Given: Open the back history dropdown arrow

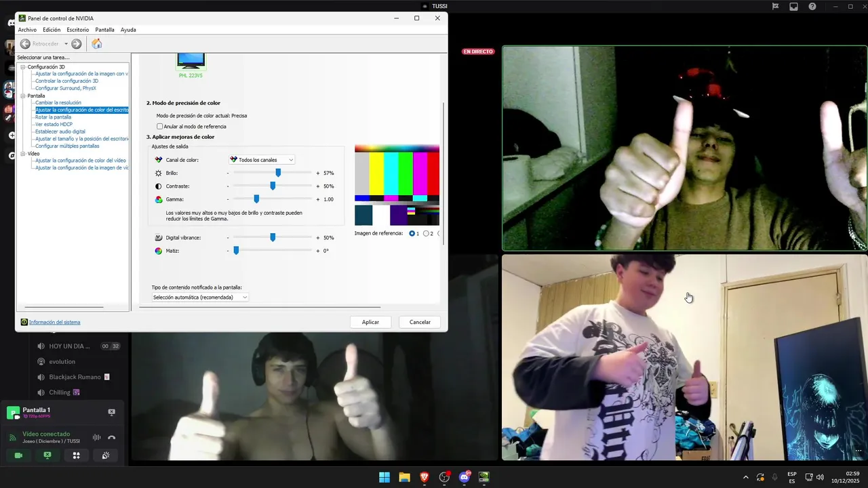Looking at the screenshot, I should pyautogui.click(x=66, y=44).
